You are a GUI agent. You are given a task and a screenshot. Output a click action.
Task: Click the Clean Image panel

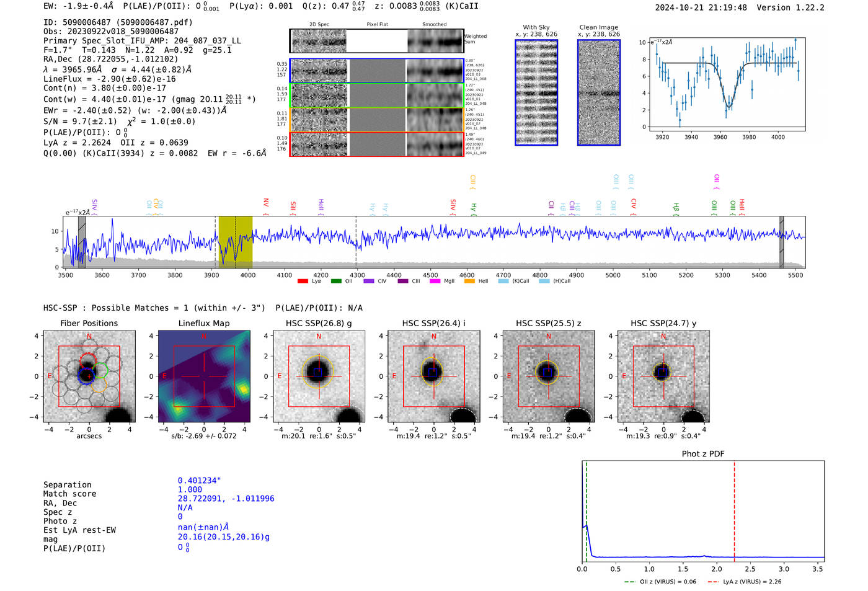coord(599,92)
